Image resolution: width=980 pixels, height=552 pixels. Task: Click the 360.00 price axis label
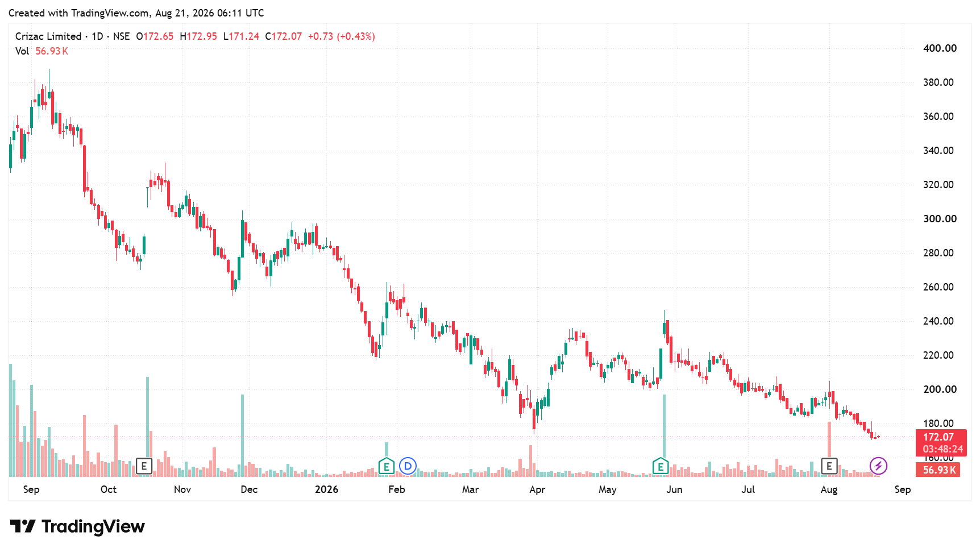pyautogui.click(x=939, y=117)
